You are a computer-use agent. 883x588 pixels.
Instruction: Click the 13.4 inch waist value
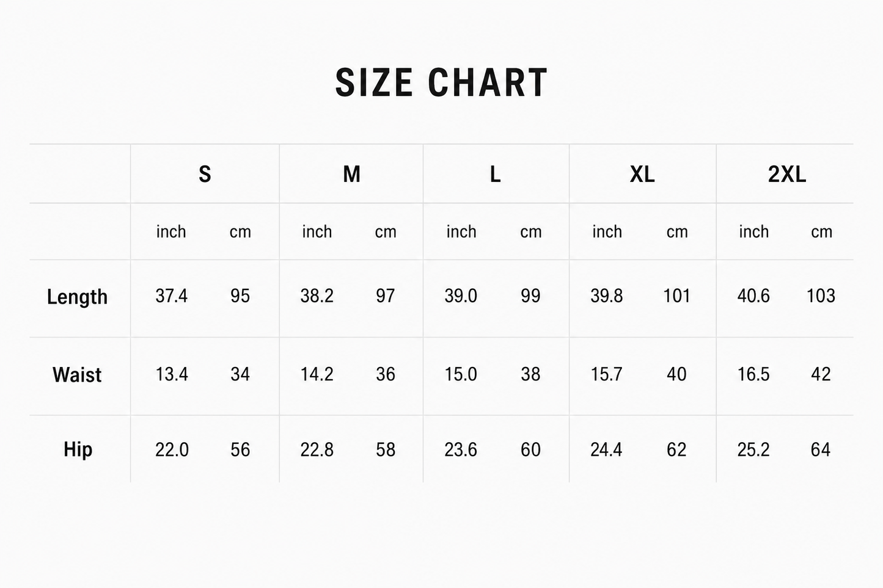[171, 374]
